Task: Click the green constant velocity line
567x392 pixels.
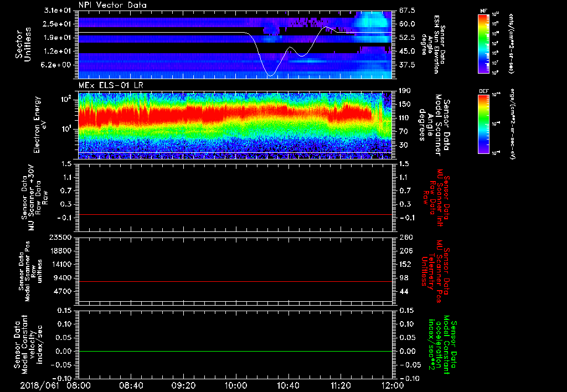Action: point(235,352)
